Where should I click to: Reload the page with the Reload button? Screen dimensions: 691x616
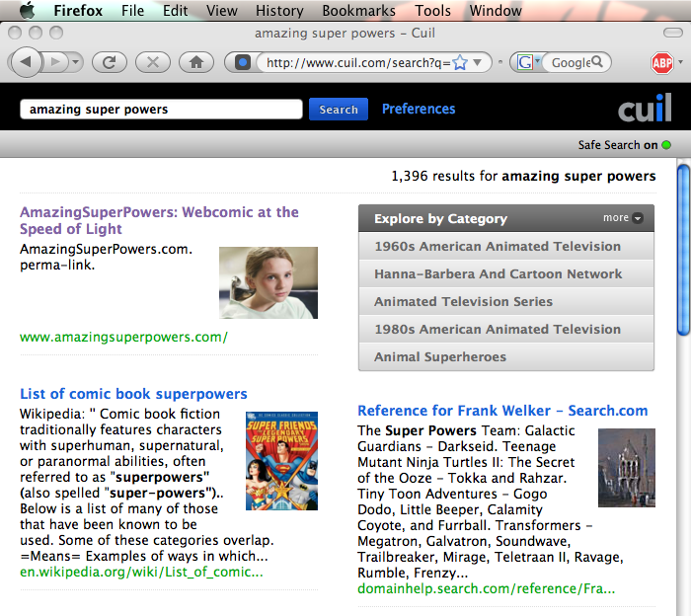pos(110,62)
